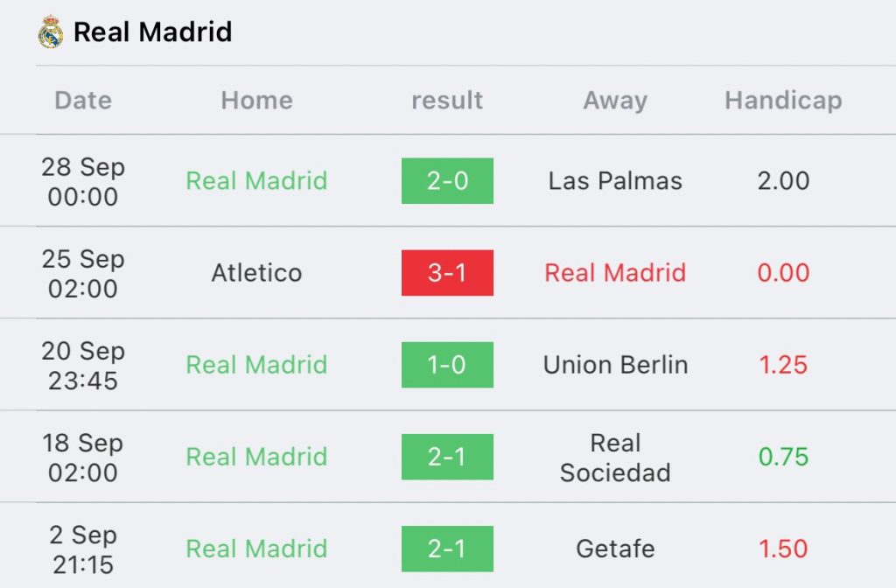The image size is (896, 588).
Task: Click the result column header
Action: pyautogui.click(x=447, y=101)
